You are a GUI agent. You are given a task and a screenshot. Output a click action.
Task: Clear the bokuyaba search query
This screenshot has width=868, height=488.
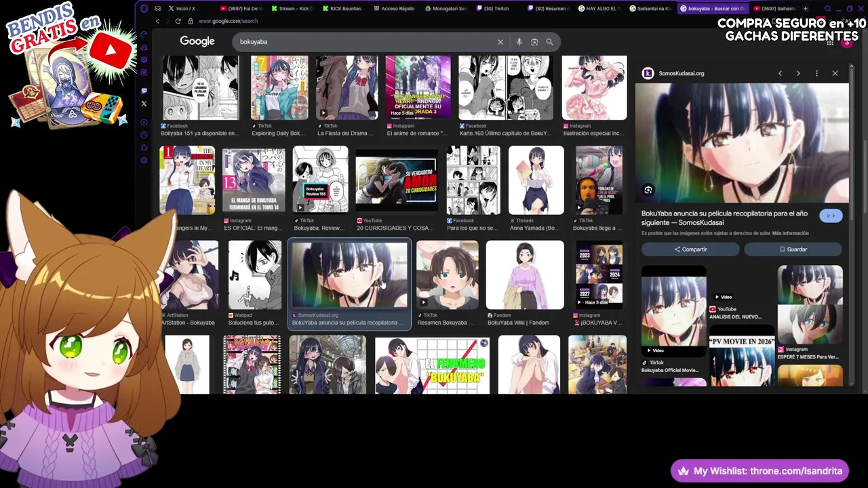pos(500,42)
